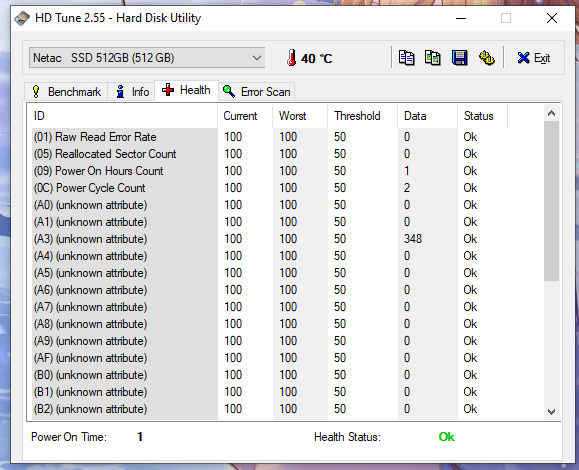Switch to the Benchmark tab
The width and height of the screenshot is (579, 470).
point(66,92)
